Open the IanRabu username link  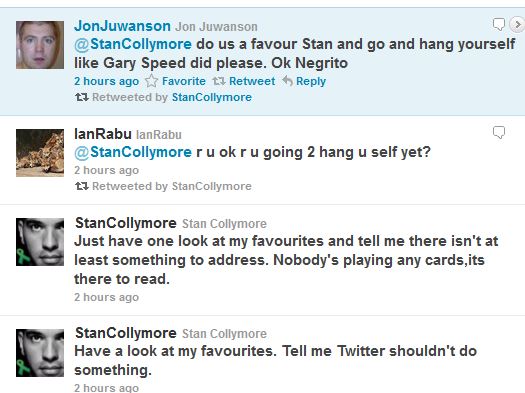click(103, 134)
